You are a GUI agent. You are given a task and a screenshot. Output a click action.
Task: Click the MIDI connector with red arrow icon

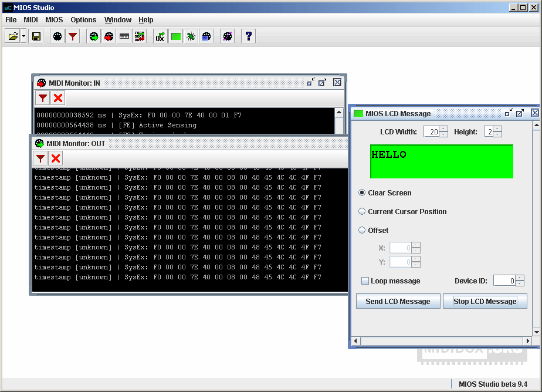point(109,36)
